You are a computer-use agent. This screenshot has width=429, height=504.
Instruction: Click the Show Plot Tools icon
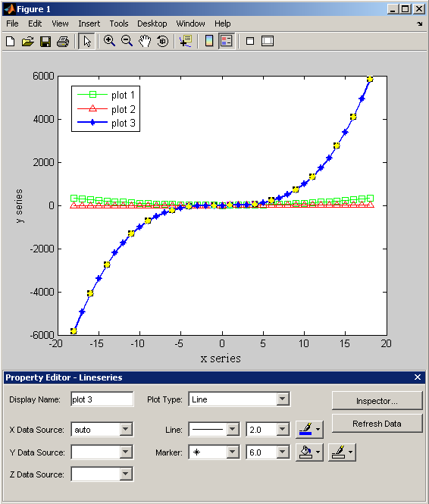click(x=268, y=41)
